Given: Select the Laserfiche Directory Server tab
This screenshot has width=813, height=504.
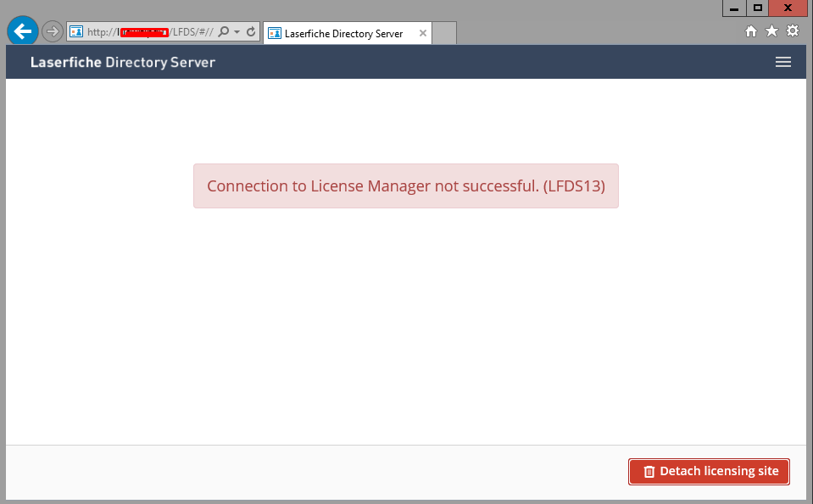Looking at the screenshot, I should (348, 33).
